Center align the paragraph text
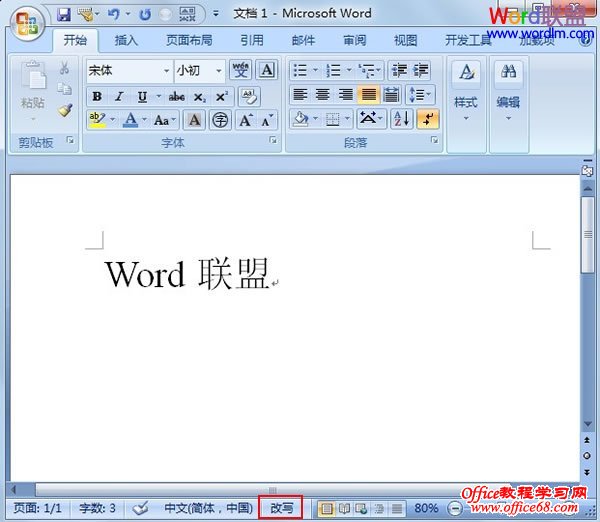This screenshot has height=522, width=600. (323, 95)
